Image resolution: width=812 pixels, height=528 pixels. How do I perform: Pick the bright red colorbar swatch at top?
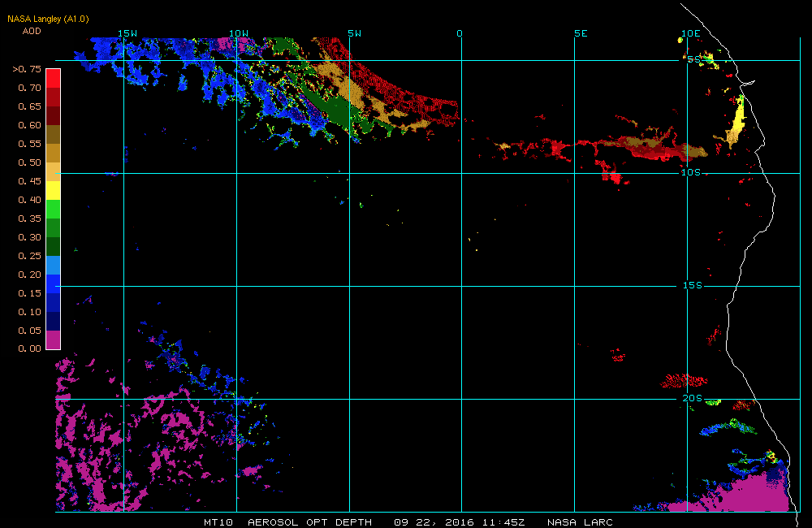[x=54, y=78]
